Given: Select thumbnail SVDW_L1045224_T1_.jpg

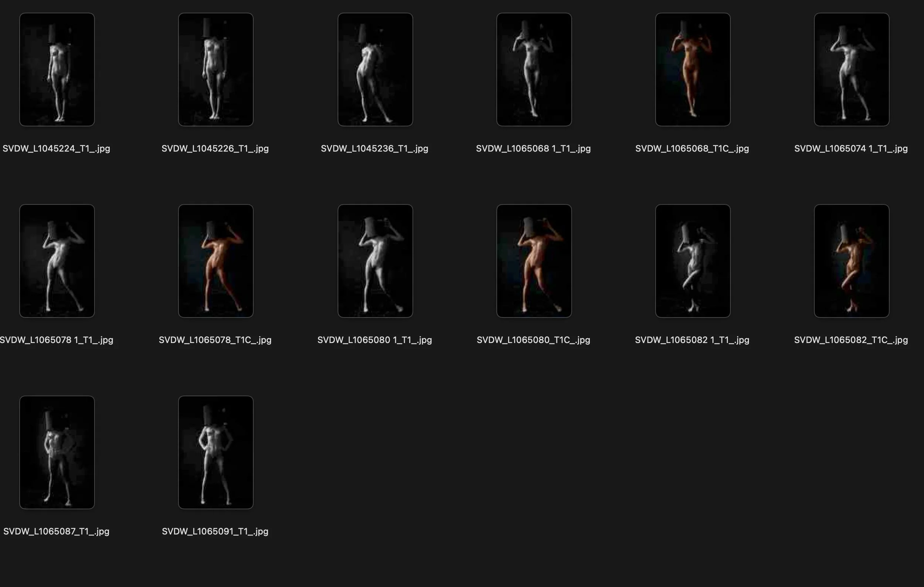Looking at the screenshot, I should click(57, 70).
